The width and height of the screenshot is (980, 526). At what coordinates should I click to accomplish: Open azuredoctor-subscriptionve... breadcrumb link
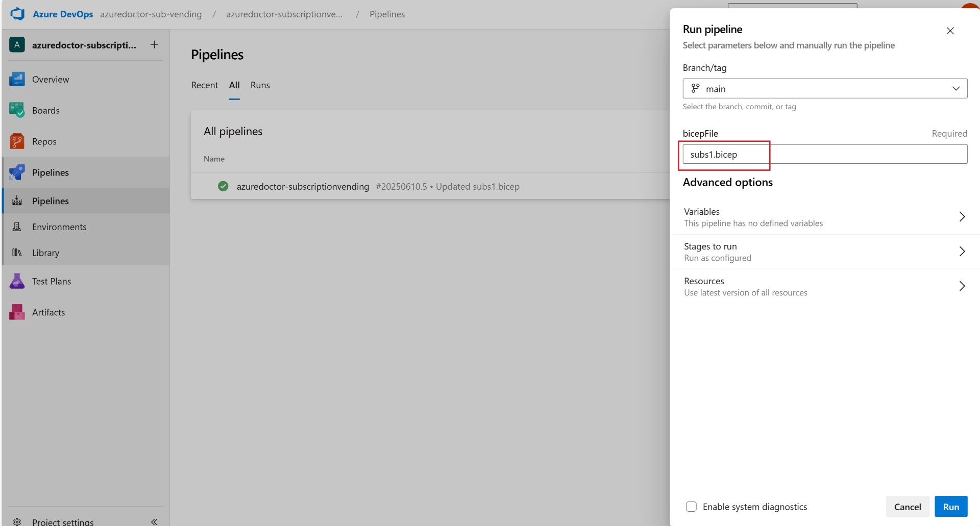284,14
